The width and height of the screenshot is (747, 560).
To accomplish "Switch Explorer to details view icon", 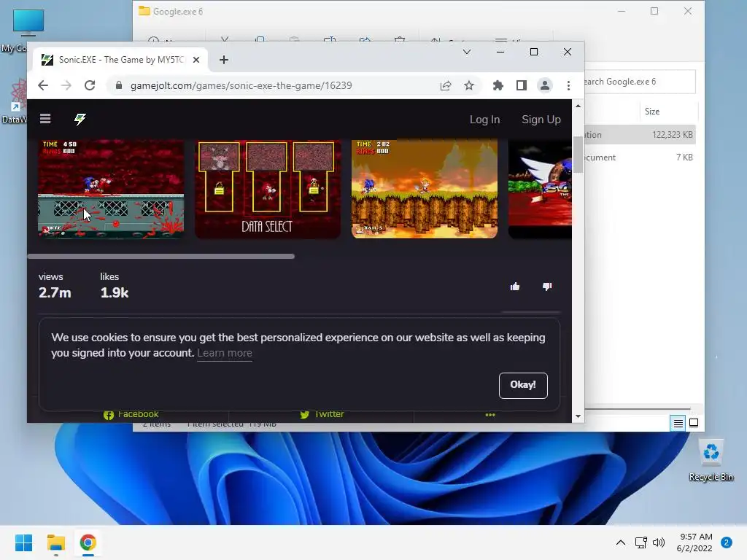I will pyautogui.click(x=678, y=423).
